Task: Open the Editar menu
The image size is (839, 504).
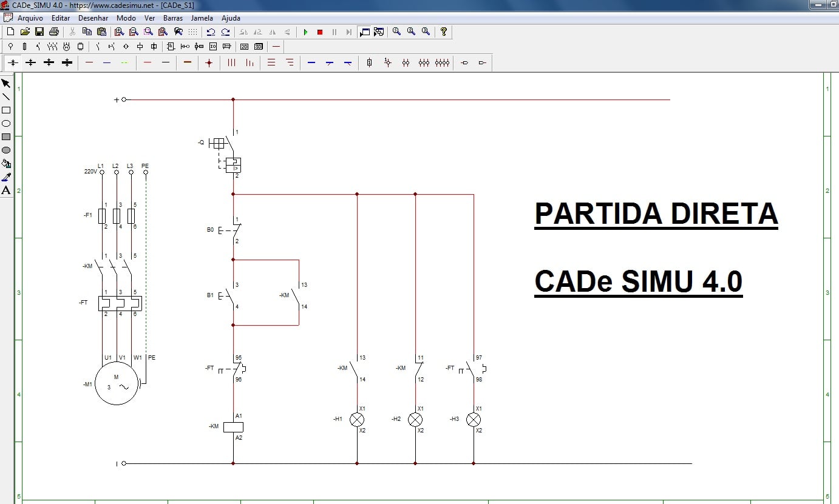Action: click(x=61, y=18)
